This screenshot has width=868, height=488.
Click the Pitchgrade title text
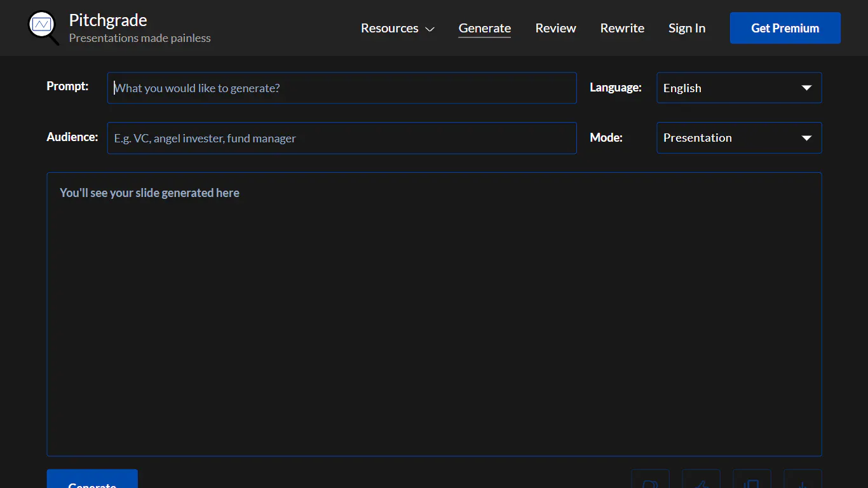click(x=107, y=20)
